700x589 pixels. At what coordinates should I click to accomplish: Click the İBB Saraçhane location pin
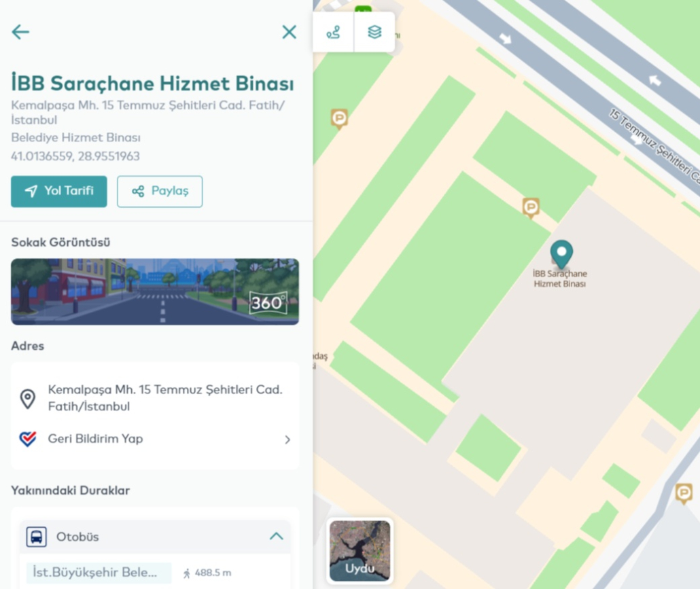[x=561, y=254]
